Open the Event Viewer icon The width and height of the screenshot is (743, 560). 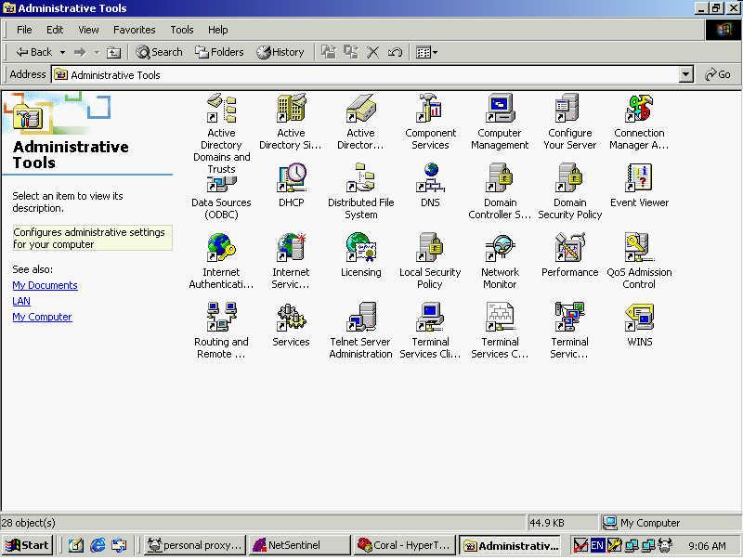[639, 179]
